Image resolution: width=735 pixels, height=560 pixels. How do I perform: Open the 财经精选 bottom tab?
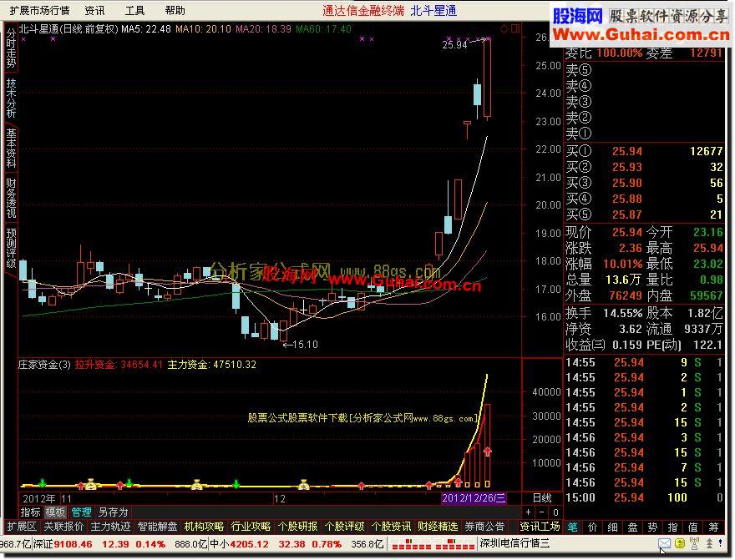438,527
